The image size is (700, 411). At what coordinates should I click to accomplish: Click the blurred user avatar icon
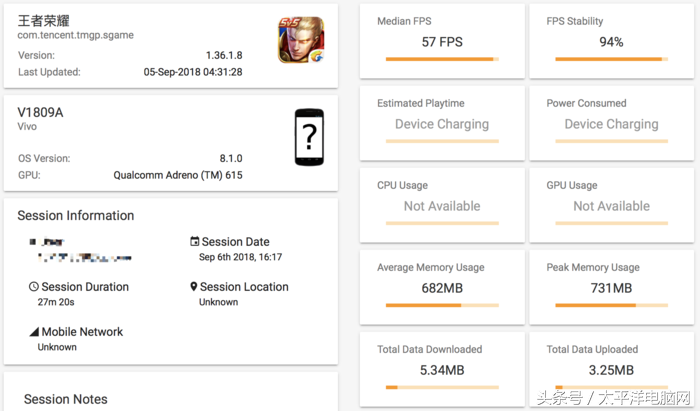pyautogui.click(x=32, y=242)
